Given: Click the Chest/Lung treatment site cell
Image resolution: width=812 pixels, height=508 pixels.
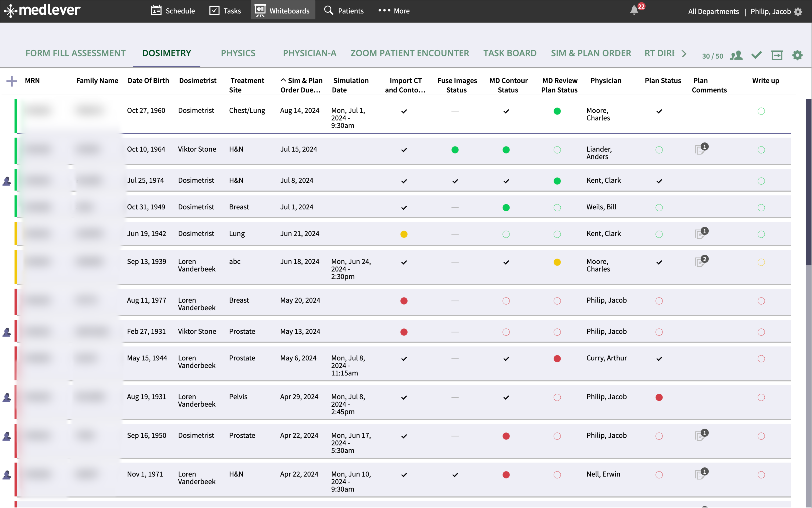Looking at the screenshot, I should click(x=247, y=110).
